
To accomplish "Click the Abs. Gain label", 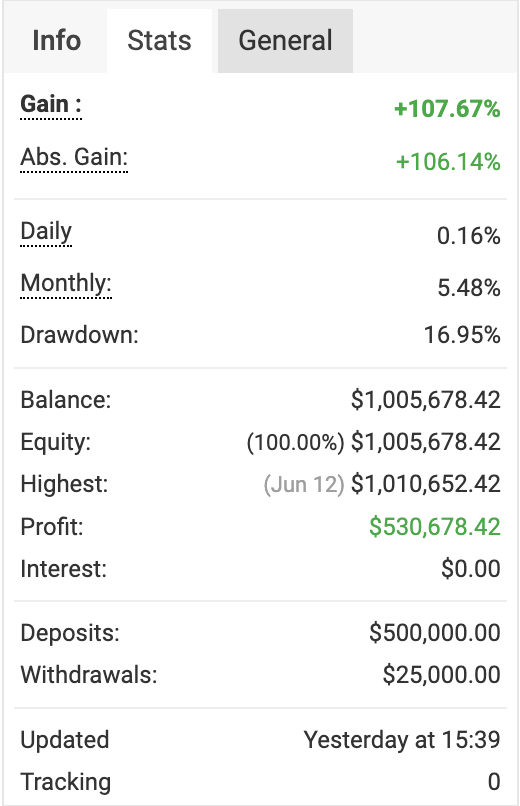I will click(74, 157).
